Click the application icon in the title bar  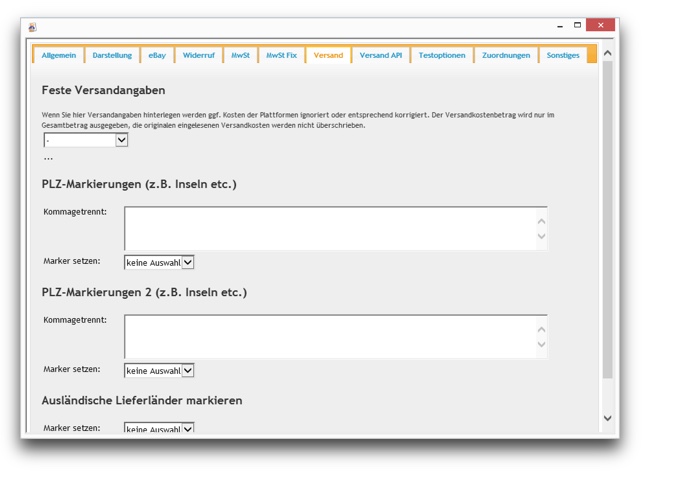32,27
